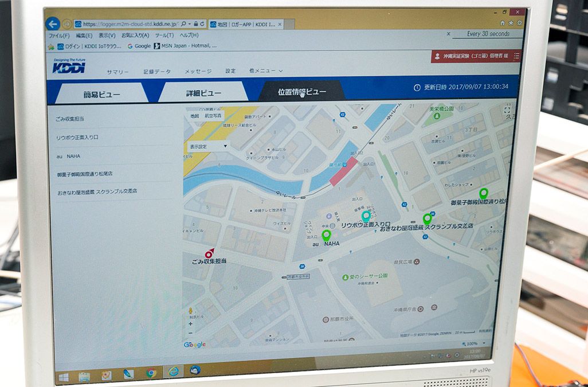Open the Google bookmark in favorites bar

coord(139,46)
